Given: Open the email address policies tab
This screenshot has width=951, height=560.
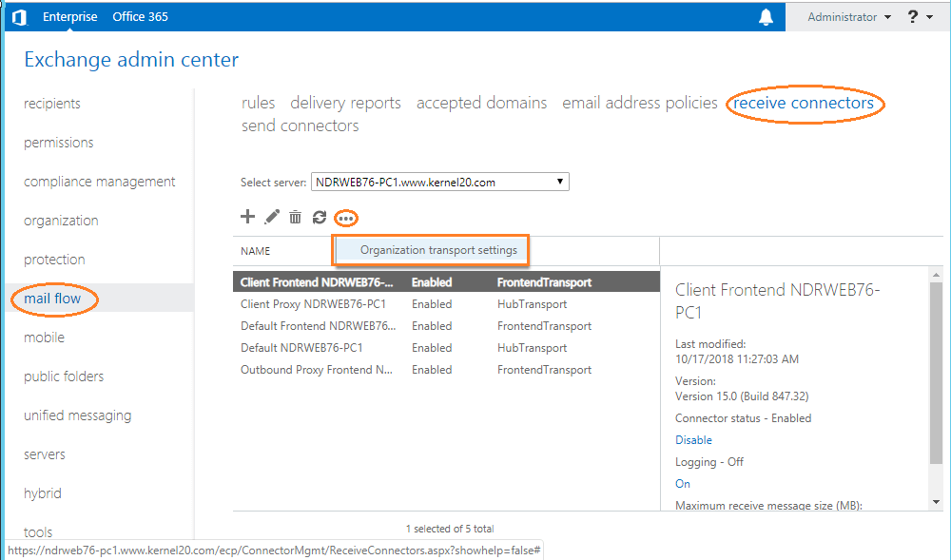Looking at the screenshot, I should [639, 103].
